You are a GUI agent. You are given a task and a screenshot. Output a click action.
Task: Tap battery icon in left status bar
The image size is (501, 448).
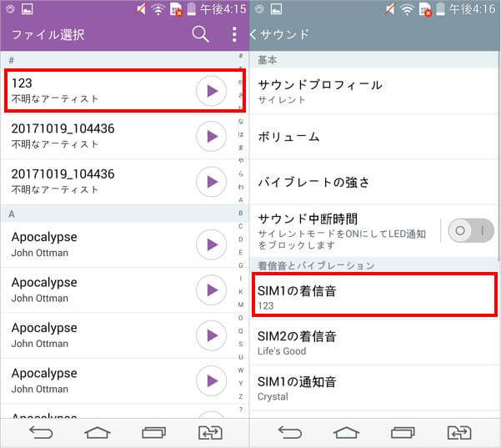192,9
